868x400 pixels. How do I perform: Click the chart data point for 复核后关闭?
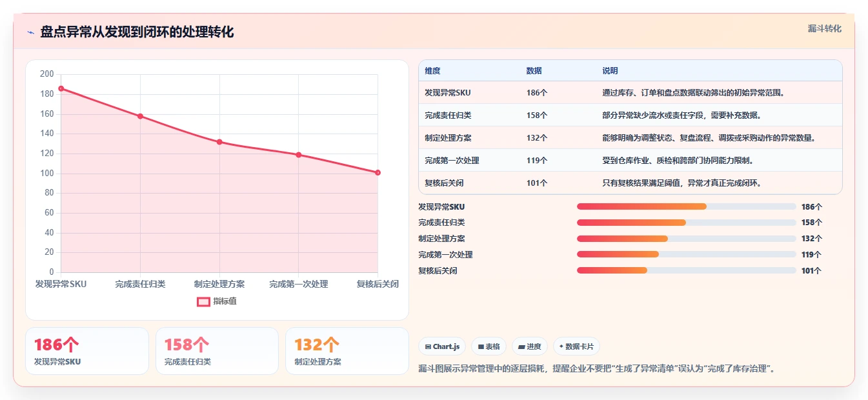[x=378, y=172]
